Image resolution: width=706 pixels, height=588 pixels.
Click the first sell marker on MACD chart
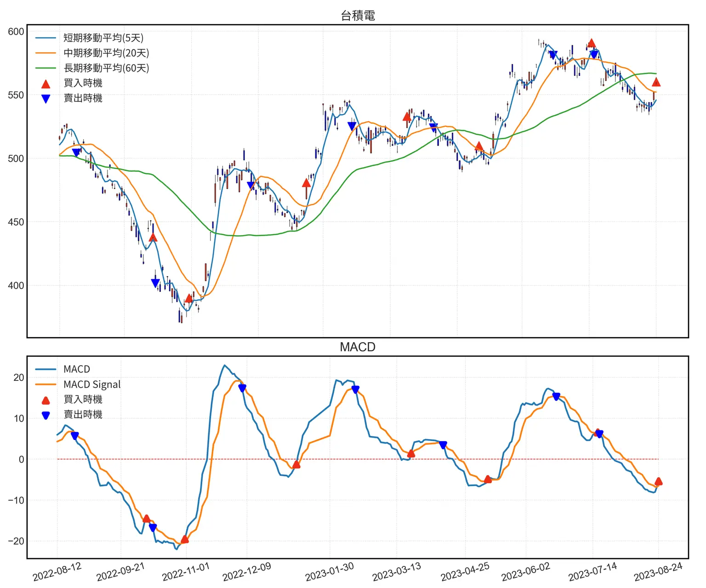75,435
